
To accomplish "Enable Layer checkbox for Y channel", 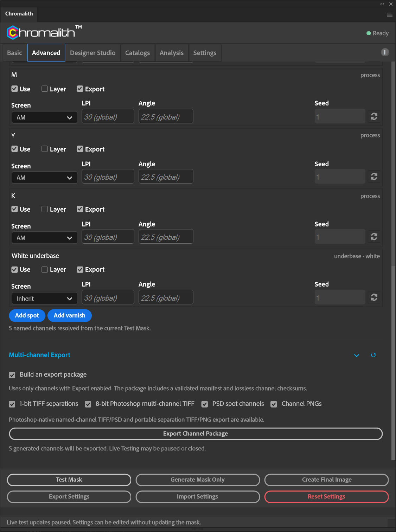I will pos(45,149).
